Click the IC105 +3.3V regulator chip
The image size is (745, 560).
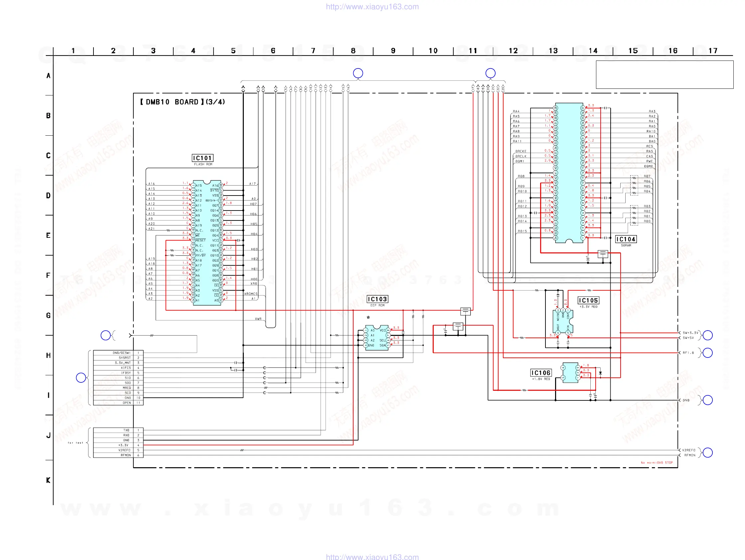(x=563, y=322)
